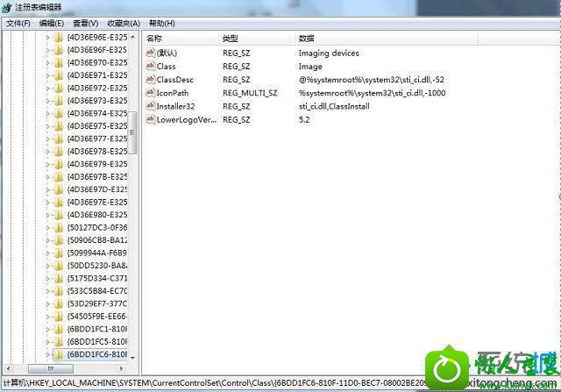Open the 收藏夹(A) menu

point(124,24)
